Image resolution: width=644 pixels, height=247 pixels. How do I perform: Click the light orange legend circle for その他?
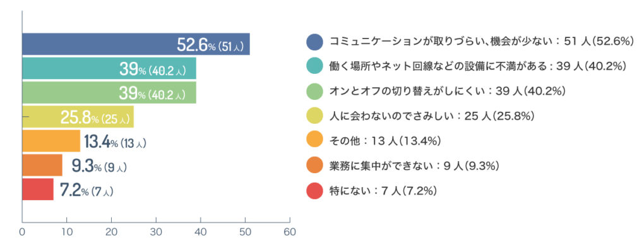pos(314,141)
